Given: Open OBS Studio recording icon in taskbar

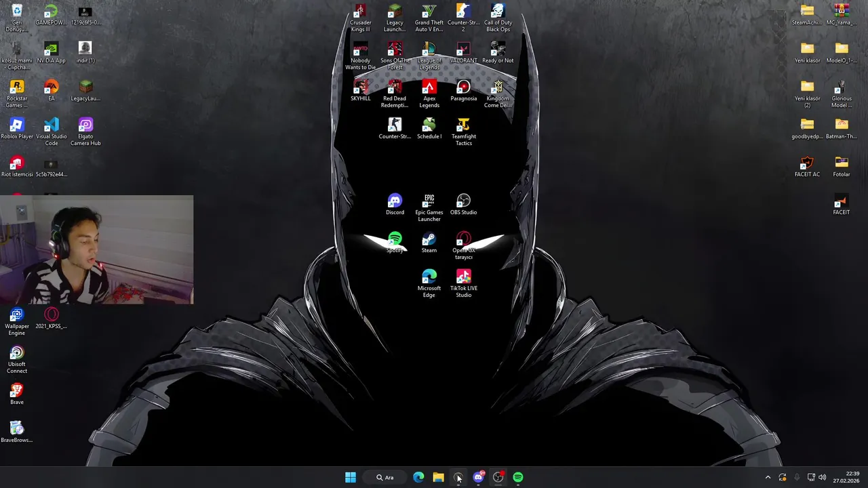Looking at the screenshot, I should point(498,477).
